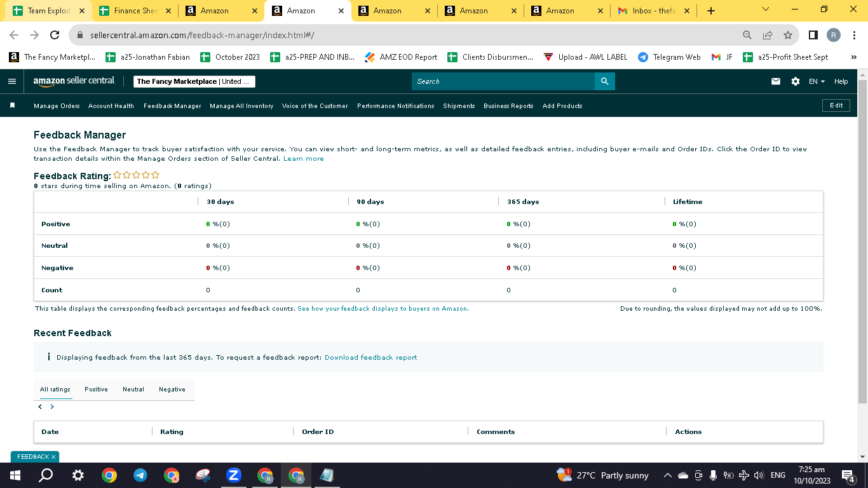This screenshot has width=868, height=488.
Task: Open Manage Orders in the navigation bar
Action: tap(57, 106)
